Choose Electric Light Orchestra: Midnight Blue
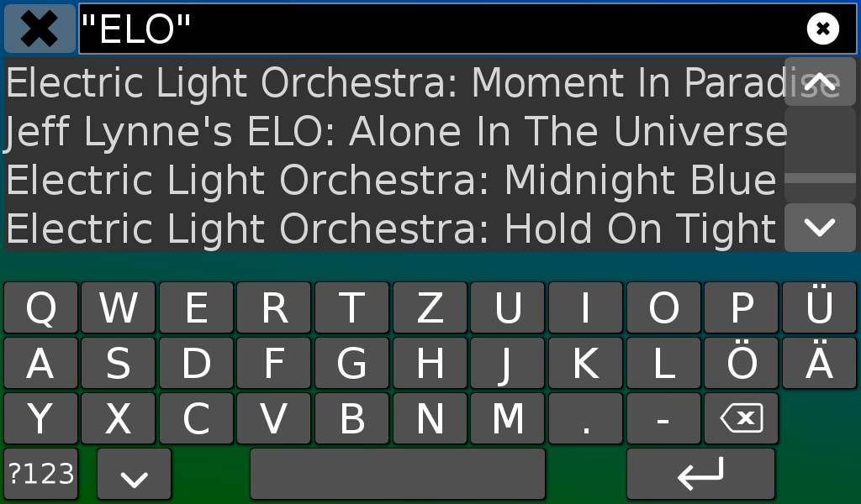The height and width of the screenshot is (504, 861). 391,181
